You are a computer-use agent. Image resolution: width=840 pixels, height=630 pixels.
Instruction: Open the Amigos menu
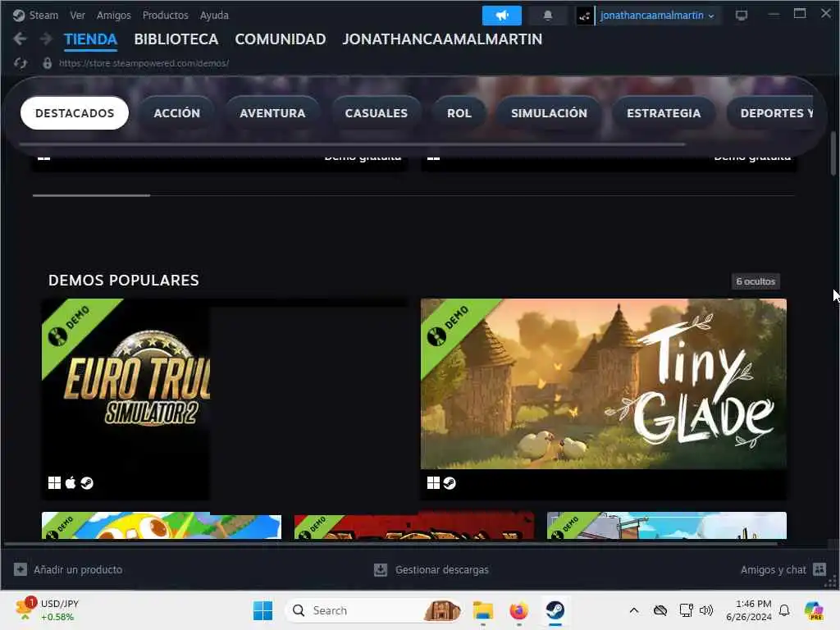click(x=113, y=15)
